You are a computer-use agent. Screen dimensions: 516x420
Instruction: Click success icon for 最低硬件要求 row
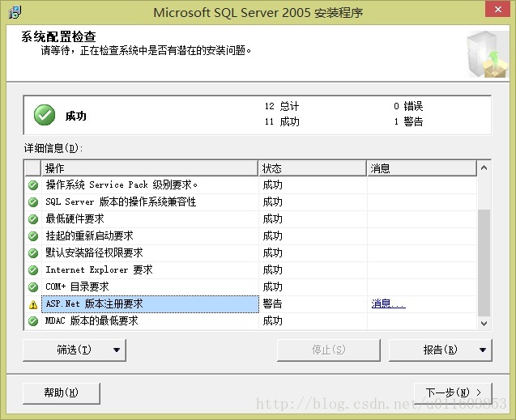click(x=33, y=218)
